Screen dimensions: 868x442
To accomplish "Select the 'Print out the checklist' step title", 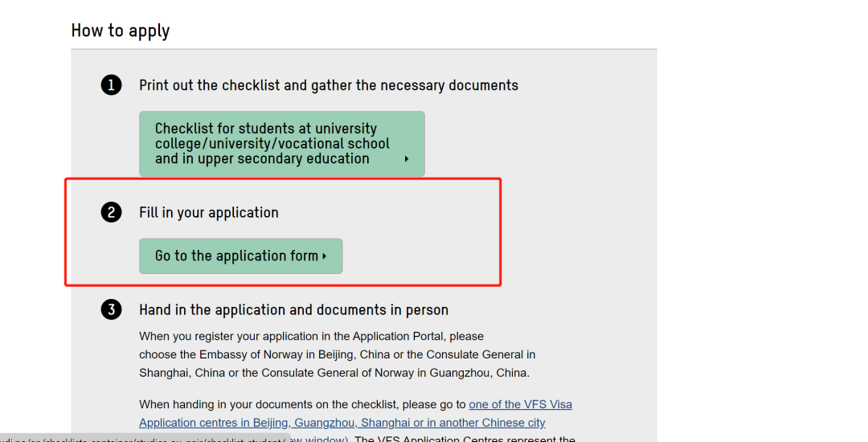I will (328, 85).
